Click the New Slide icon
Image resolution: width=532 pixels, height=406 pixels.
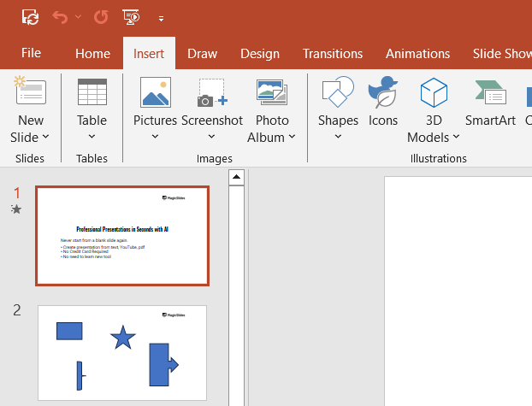coord(30,90)
